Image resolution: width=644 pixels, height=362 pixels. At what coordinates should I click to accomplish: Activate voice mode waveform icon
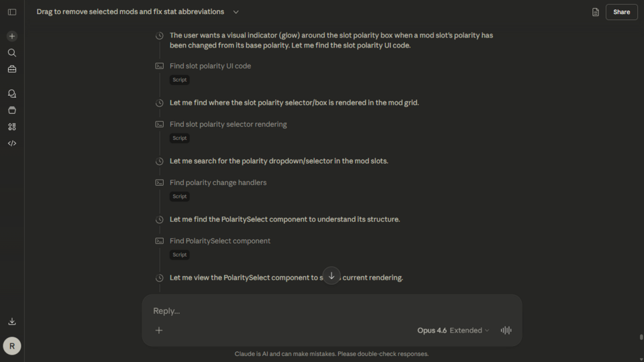click(506, 330)
